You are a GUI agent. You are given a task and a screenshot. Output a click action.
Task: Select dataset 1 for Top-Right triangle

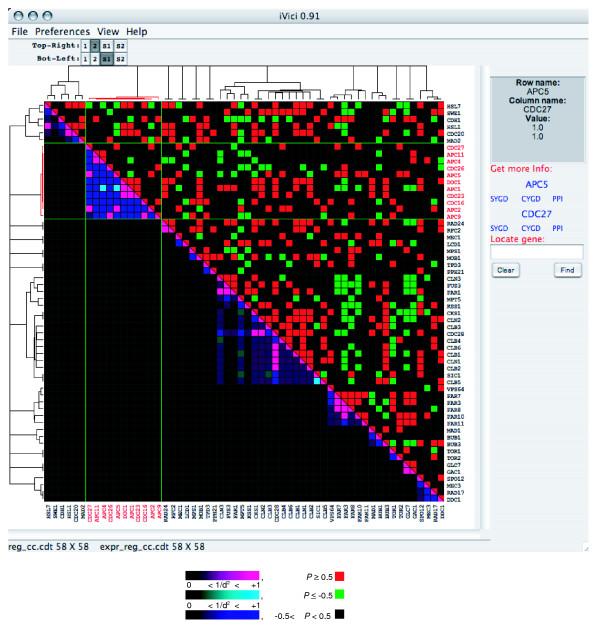click(x=85, y=46)
